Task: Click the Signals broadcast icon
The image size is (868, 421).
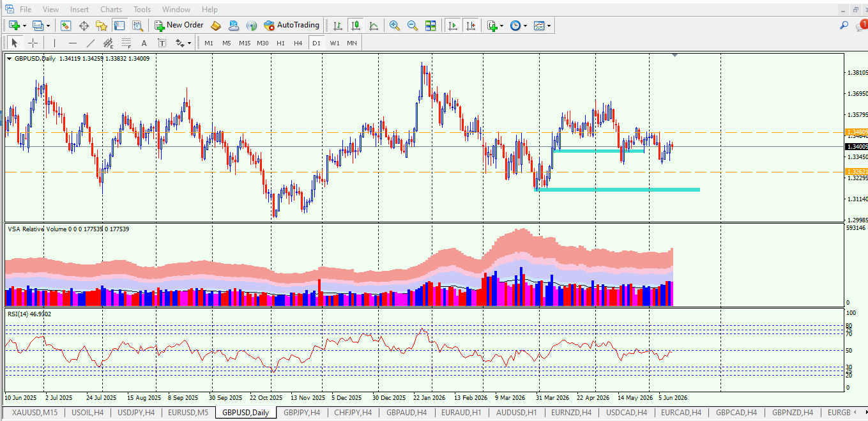Action: 252,26
